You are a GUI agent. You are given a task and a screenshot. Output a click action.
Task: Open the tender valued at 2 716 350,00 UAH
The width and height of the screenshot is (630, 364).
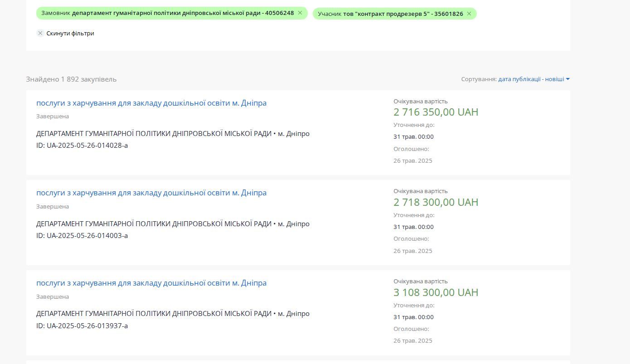point(151,103)
